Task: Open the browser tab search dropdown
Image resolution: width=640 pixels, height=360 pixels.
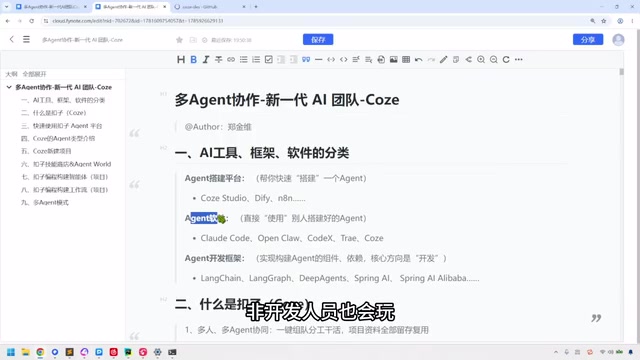Action: [x=6, y=7]
